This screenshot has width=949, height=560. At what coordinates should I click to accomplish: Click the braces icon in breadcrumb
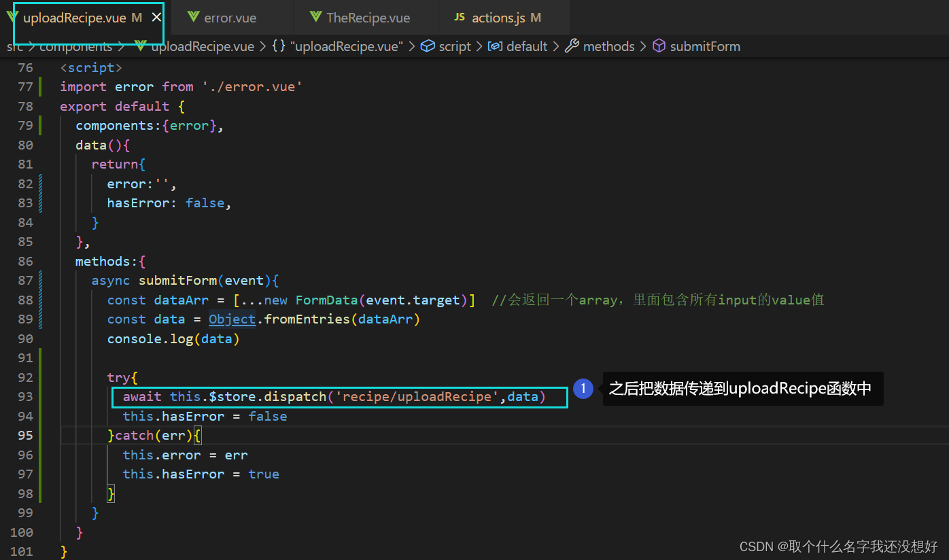point(279,46)
